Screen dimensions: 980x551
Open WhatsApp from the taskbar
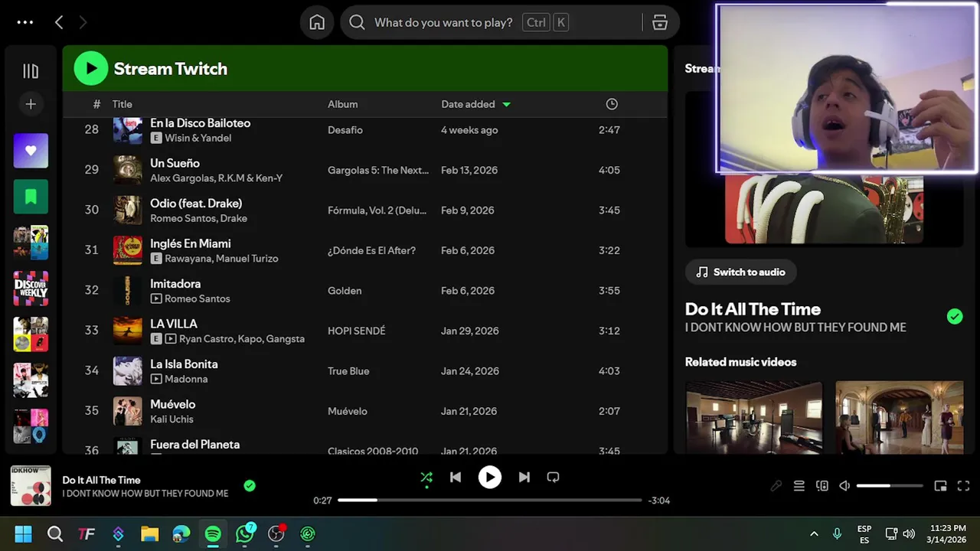coord(245,534)
